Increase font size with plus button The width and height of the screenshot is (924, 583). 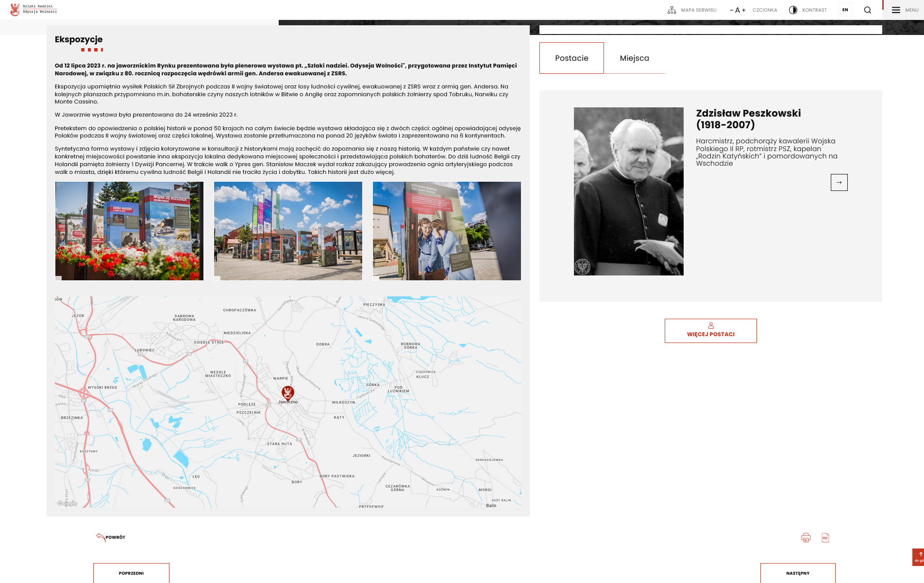(x=743, y=10)
